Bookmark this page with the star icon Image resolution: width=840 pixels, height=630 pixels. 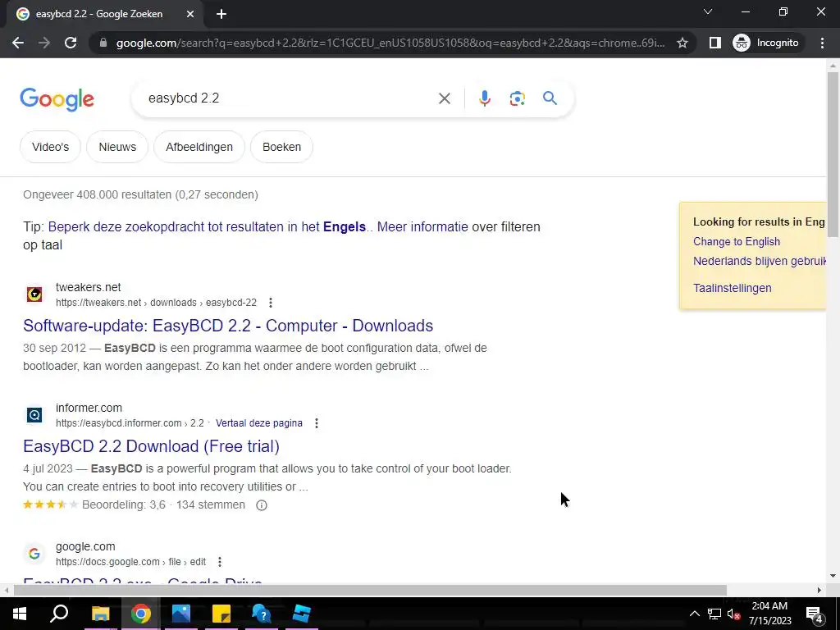pos(682,43)
